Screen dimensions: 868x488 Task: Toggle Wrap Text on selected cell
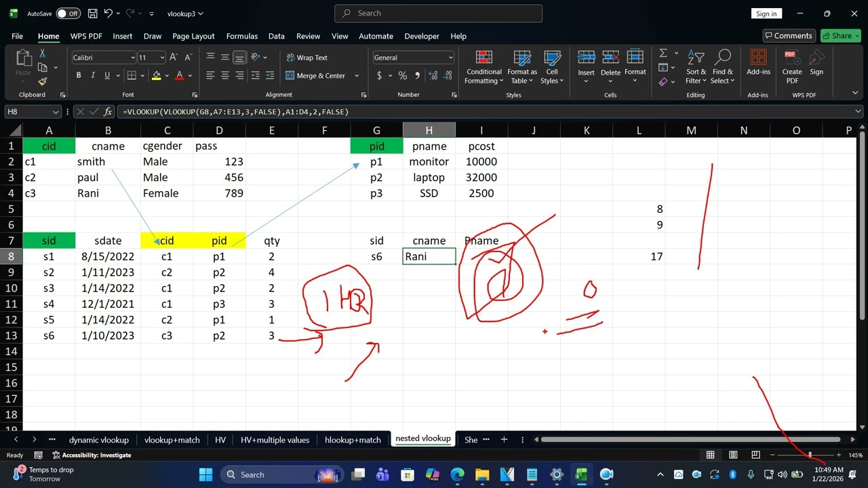pyautogui.click(x=307, y=58)
